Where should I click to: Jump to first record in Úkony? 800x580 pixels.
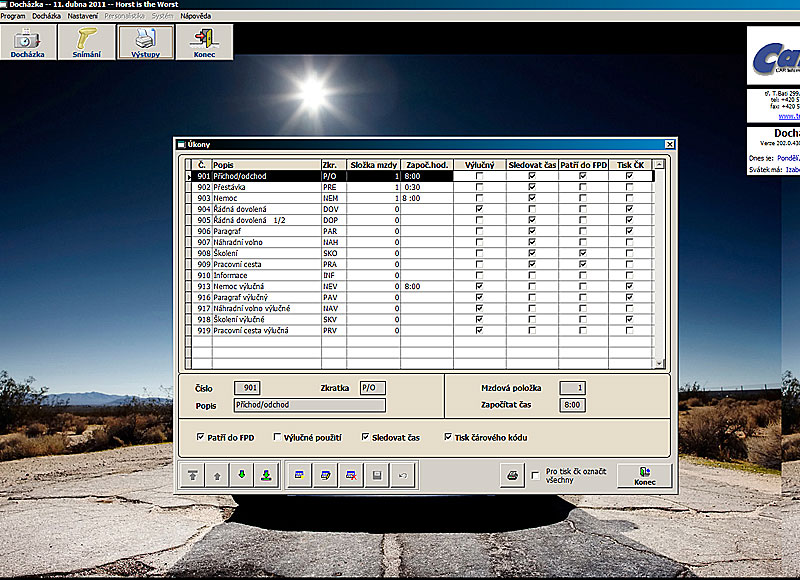coord(192,475)
